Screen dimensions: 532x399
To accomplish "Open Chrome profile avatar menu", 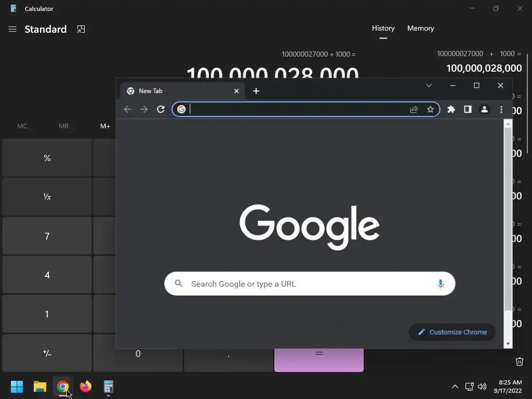I will click(x=484, y=109).
